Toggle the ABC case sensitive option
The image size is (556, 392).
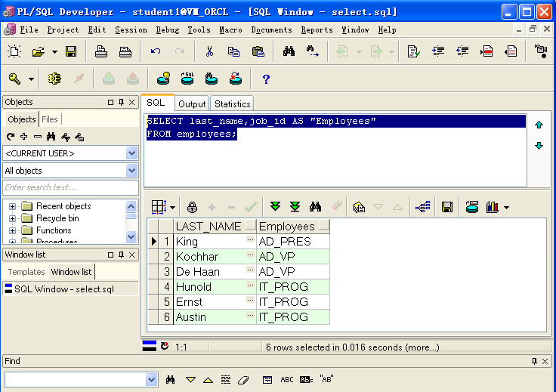pos(287,380)
